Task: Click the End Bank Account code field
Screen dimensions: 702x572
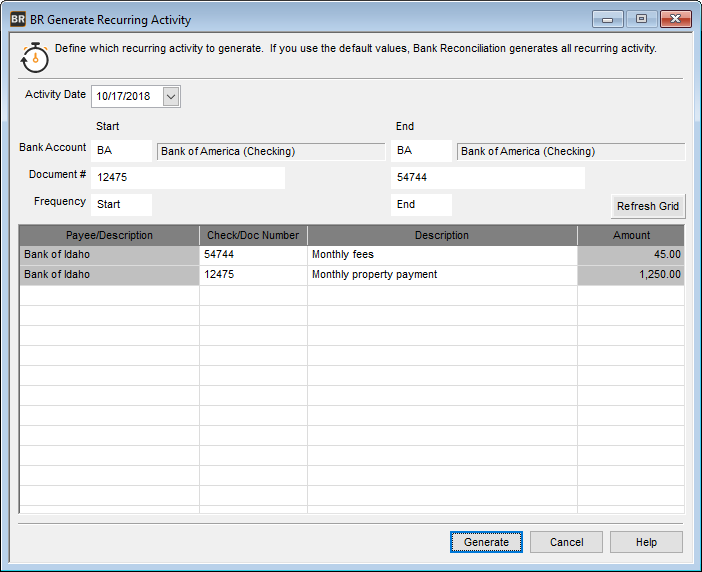Action: pyautogui.click(x=421, y=151)
